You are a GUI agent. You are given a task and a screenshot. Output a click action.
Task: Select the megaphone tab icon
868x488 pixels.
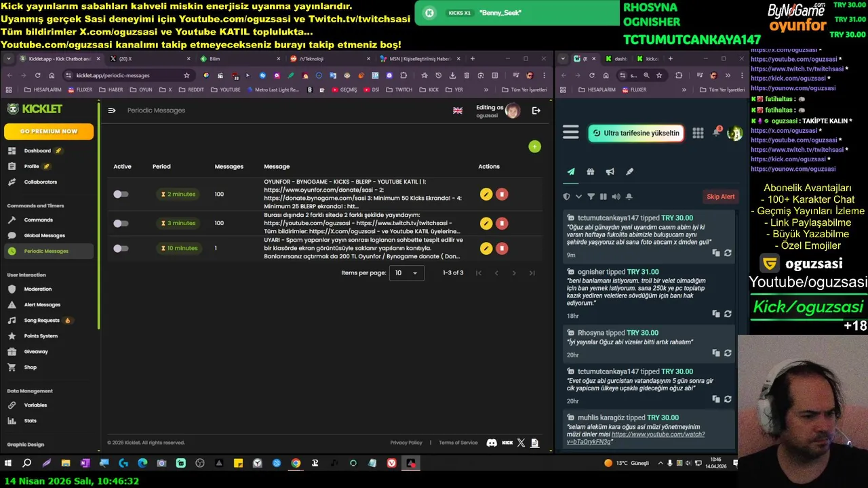click(610, 171)
